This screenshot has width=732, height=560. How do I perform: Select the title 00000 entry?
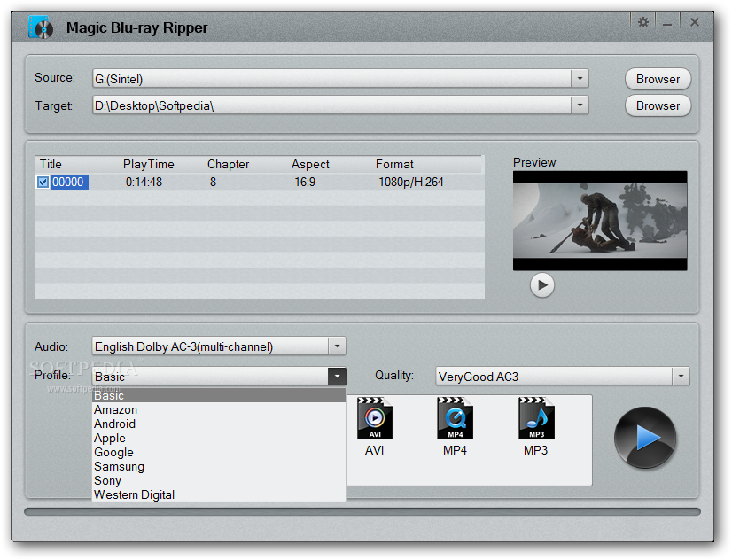coord(68,182)
